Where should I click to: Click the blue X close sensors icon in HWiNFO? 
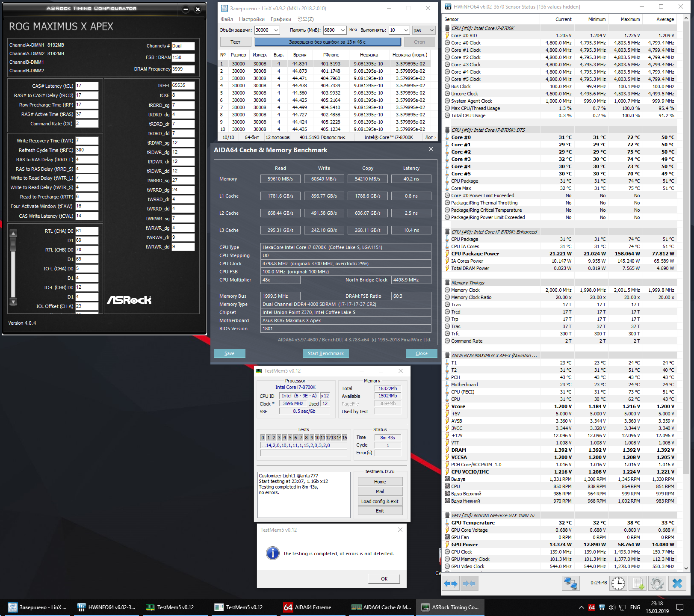click(677, 583)
